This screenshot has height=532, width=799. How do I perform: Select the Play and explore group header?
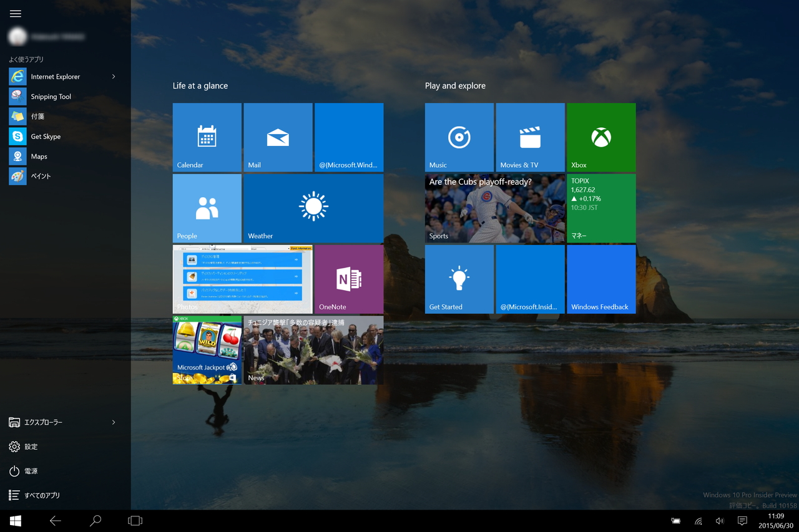tap(455, 86)
